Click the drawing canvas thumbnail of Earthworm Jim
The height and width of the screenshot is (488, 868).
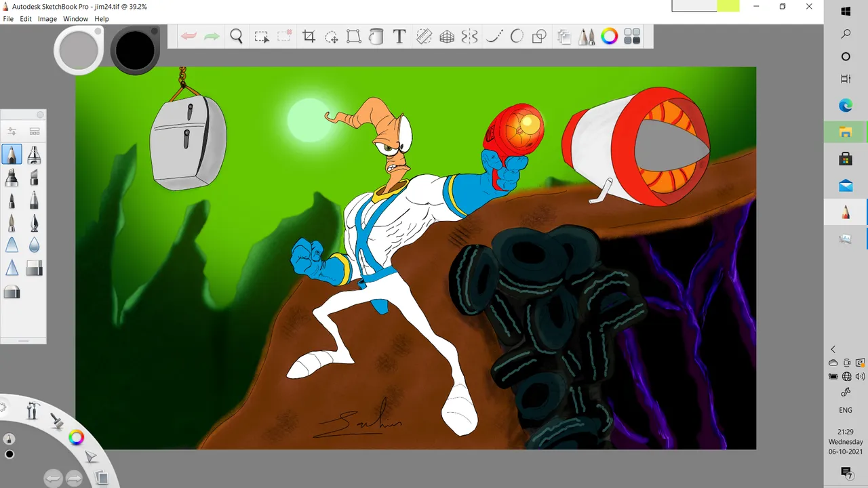[x=416, y=258]
